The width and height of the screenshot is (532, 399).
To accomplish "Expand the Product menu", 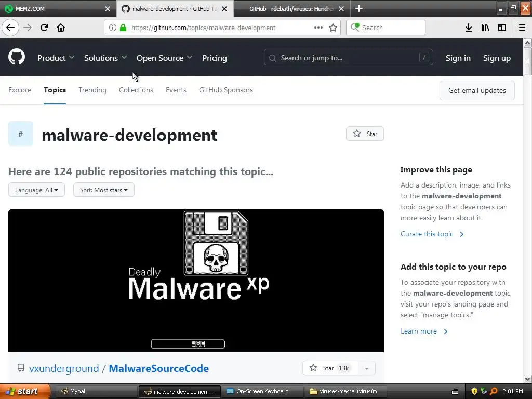I will coord(56,58).
